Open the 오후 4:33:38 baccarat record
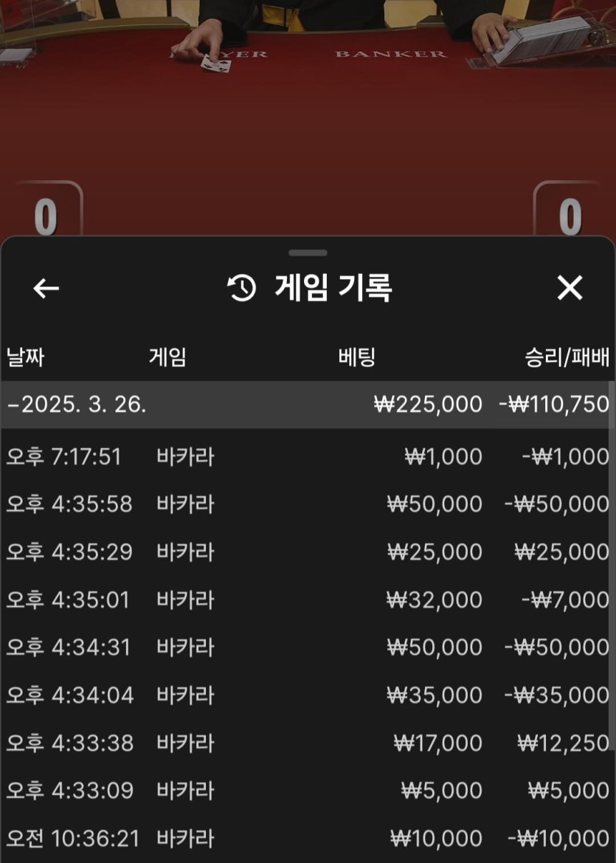Image resolution: width=616 pixels, height=863 pixels. click(x=307, y=743)
